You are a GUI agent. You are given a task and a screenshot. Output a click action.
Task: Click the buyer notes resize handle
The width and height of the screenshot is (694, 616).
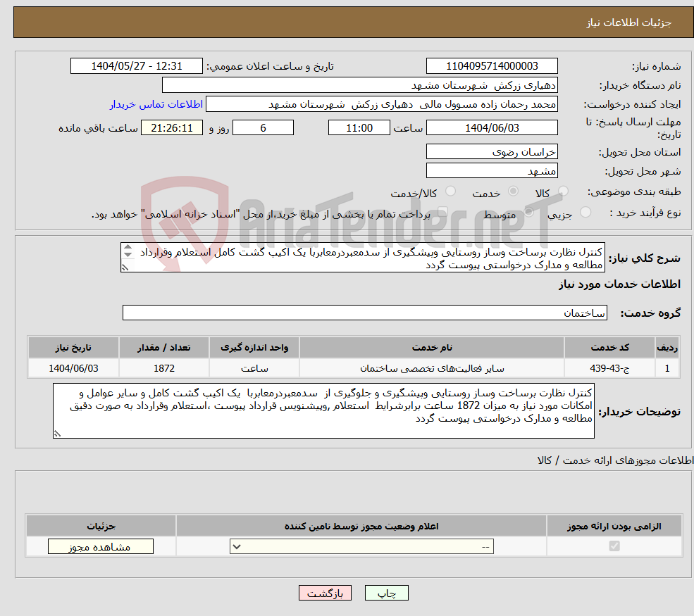[57, 434]
